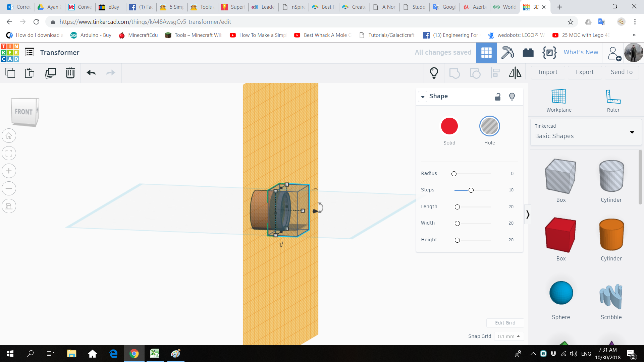Click the Group tool in the toolbar
This screenshot has height=362, width=644.
pyautogui.click(x=454, y=73)
